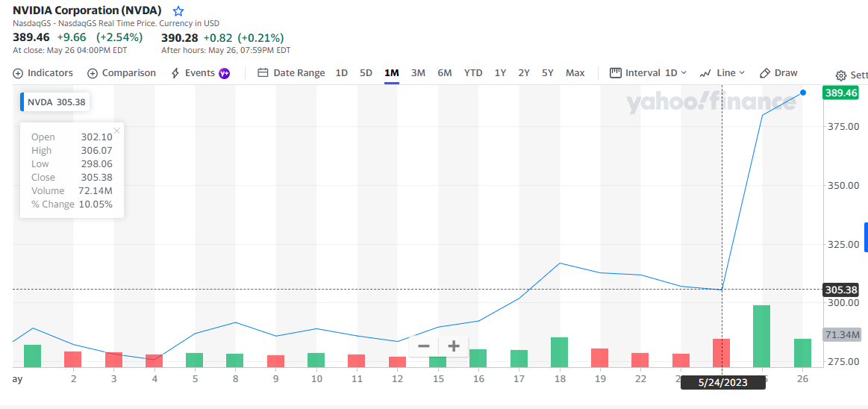The width and height of the screenshot is (868, 409).
Task: Open the Date Range picker
Action: click(x=292, y=73)
